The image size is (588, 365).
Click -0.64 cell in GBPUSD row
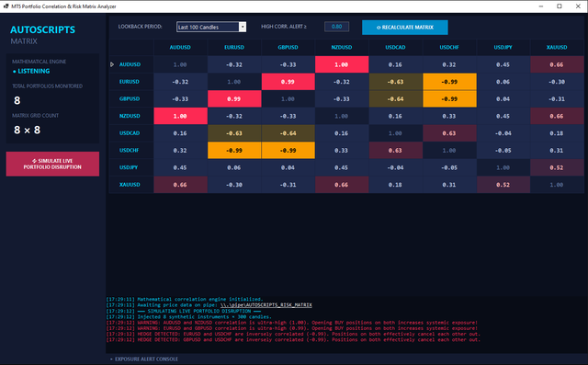coord(395,99)
